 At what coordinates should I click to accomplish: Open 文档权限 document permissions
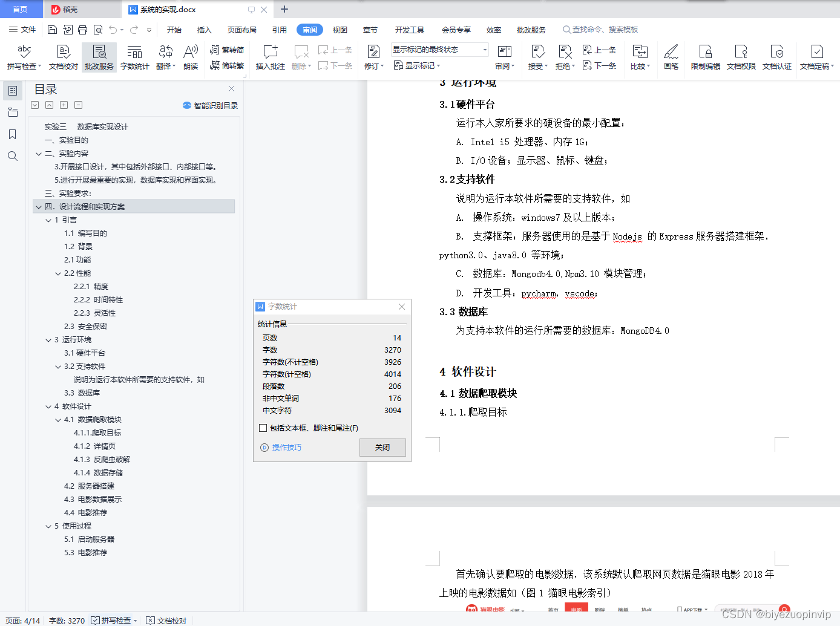tap(741, 57)
